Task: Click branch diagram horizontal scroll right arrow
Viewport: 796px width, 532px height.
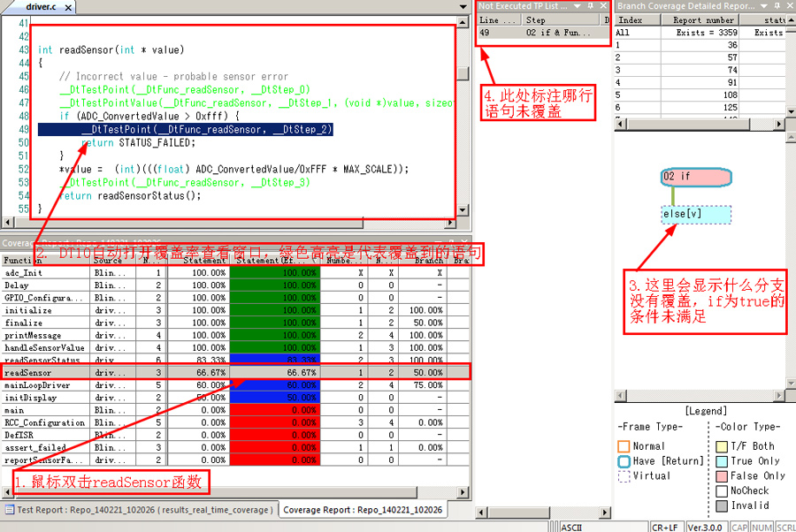Action: point(780,395)
